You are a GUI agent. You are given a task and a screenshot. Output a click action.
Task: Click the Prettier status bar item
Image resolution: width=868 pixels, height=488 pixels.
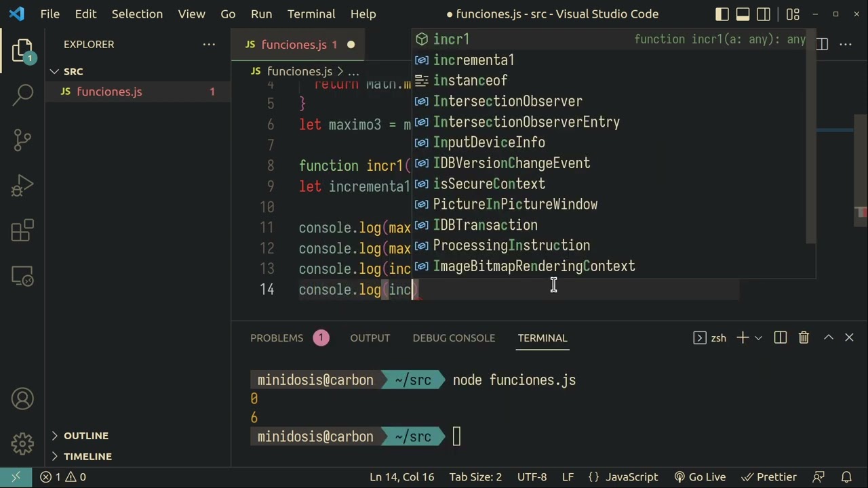(769, 477)
